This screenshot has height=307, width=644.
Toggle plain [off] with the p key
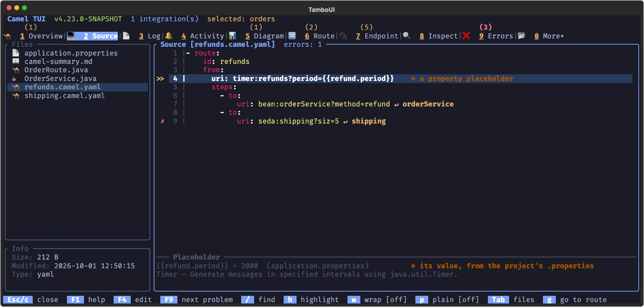pyautogui.click(x=447, y=300)
